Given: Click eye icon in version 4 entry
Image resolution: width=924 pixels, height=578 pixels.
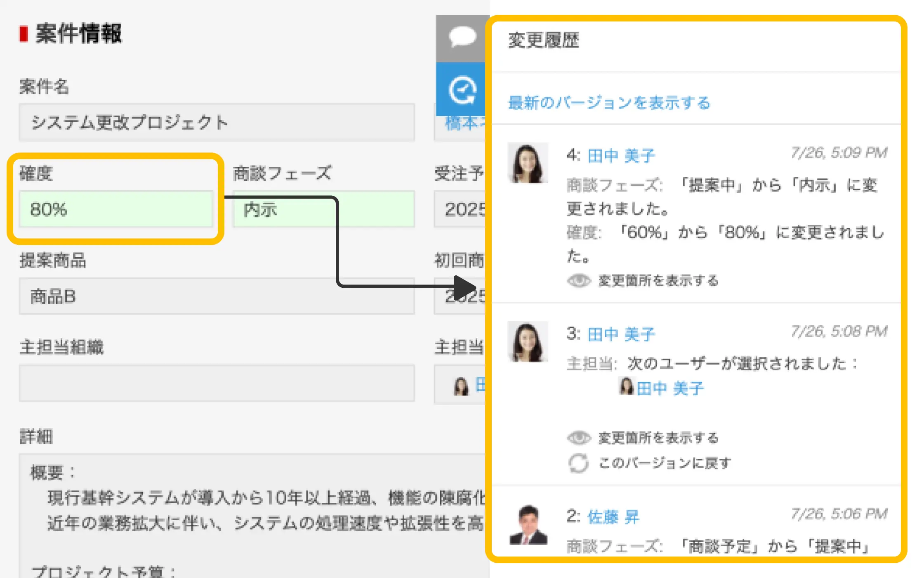Looking at the screenshot, I should tap(579, 281).
